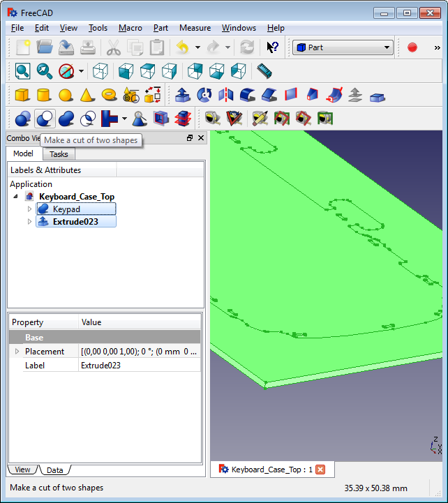Image resolution: width=448 pixels, height=503 pixels.
Task: Click the What's This help cursor icon
Action: (x=272, y=47)
